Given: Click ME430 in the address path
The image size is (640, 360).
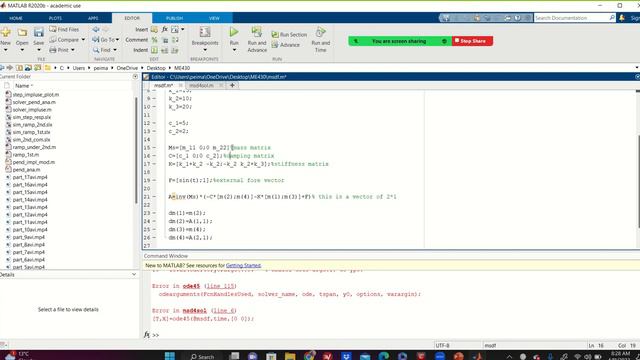Looking at the screenshot, I should tap(182, 68).
